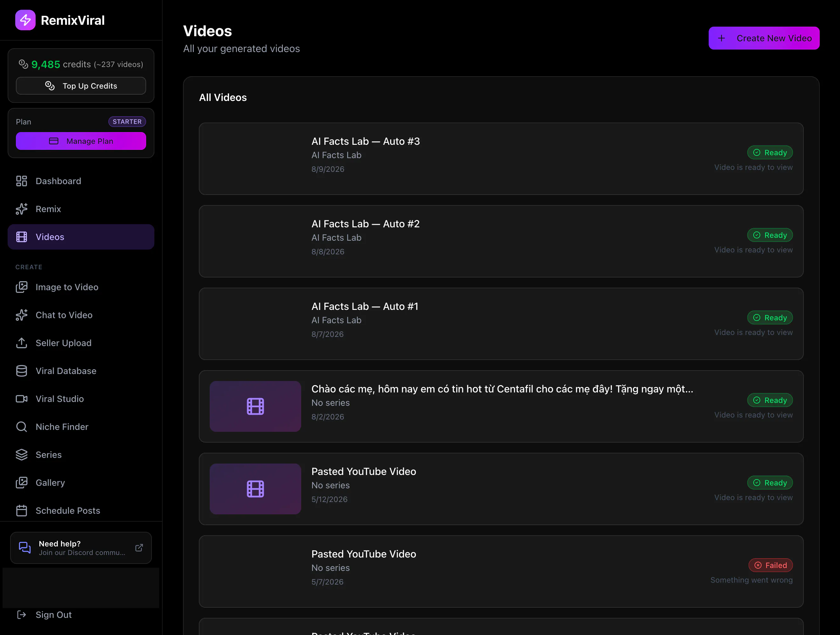Image resolution: width=840 pixels, height=635 pixels.
Task: Click the Series layers icon
Action: tap(22, 454)
